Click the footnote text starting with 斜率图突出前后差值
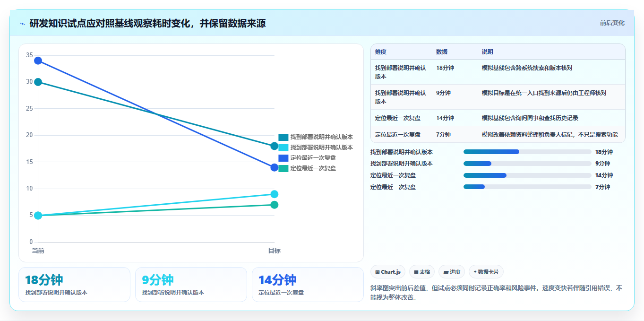Image resolution: width=644 pixels, height=321 pixels. point(497,293)
